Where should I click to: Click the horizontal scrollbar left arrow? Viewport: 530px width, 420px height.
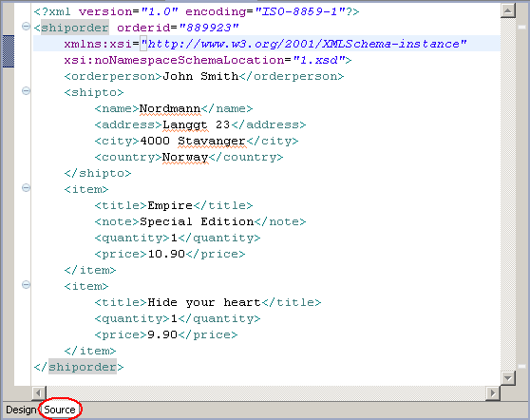pyautogui.click(x=39, y=393)
